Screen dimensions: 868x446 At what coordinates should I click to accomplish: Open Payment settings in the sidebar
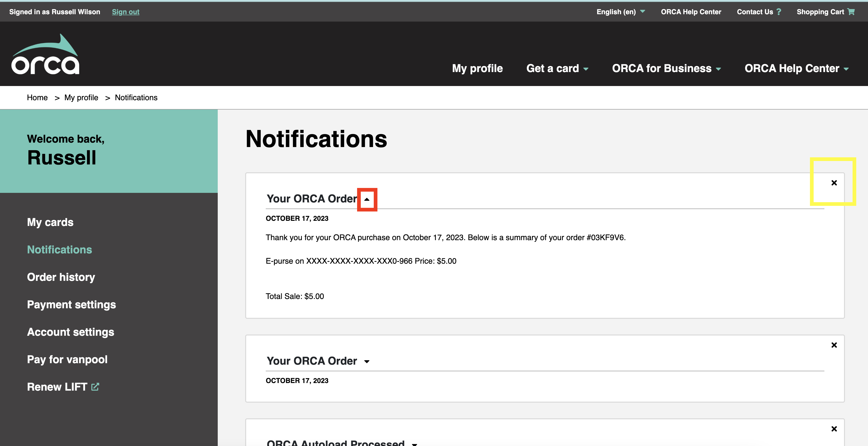[x=72, y=305]
